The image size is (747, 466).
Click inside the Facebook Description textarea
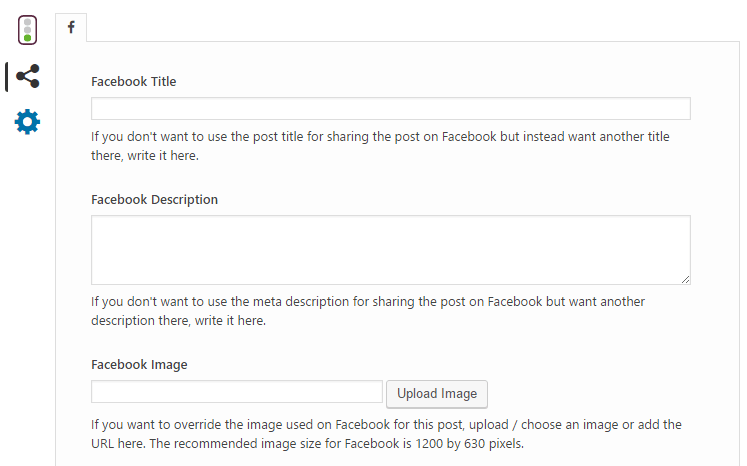(x=391, y=250)
